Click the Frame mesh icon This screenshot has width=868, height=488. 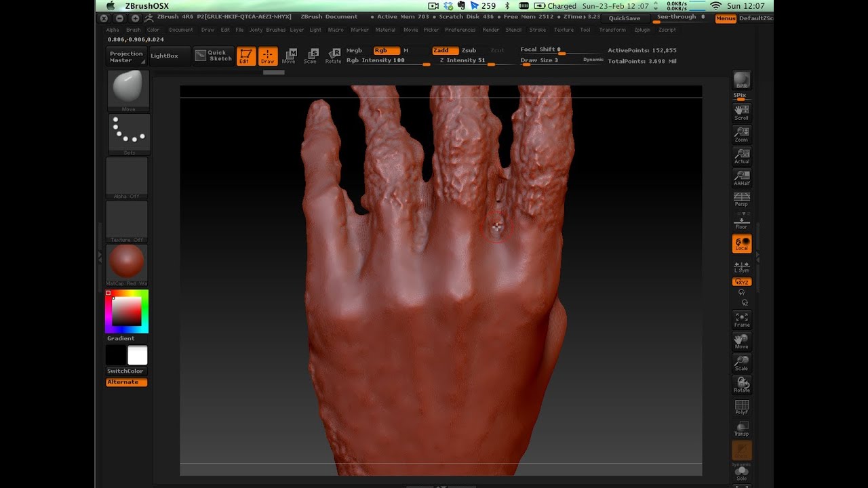(x=742, y=320)
